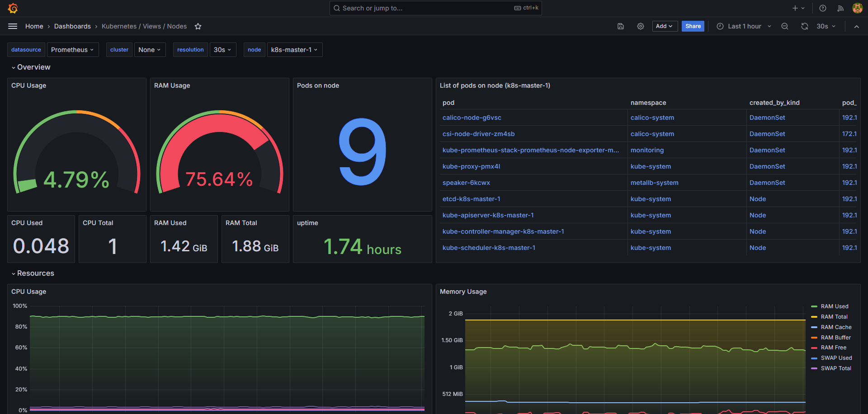Go to Dashboards breadcrumb
This screenshot has width=868, height=414.
[x=72, y=26]
